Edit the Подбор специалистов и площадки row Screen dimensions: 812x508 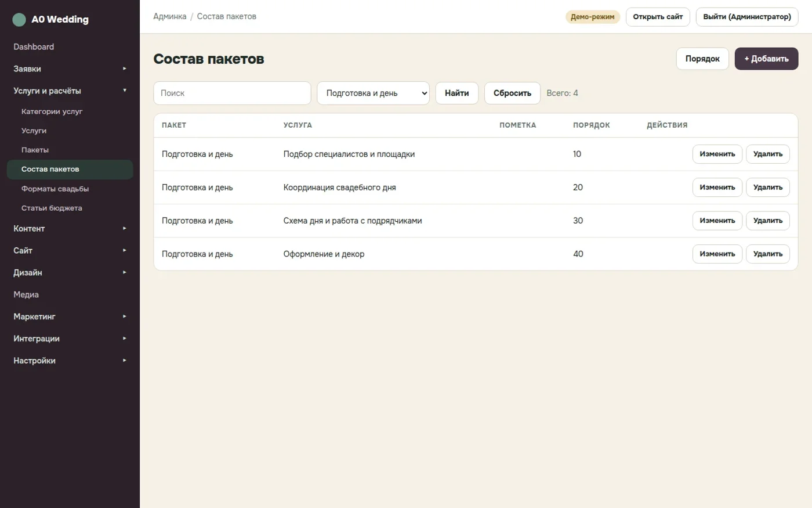717,154
